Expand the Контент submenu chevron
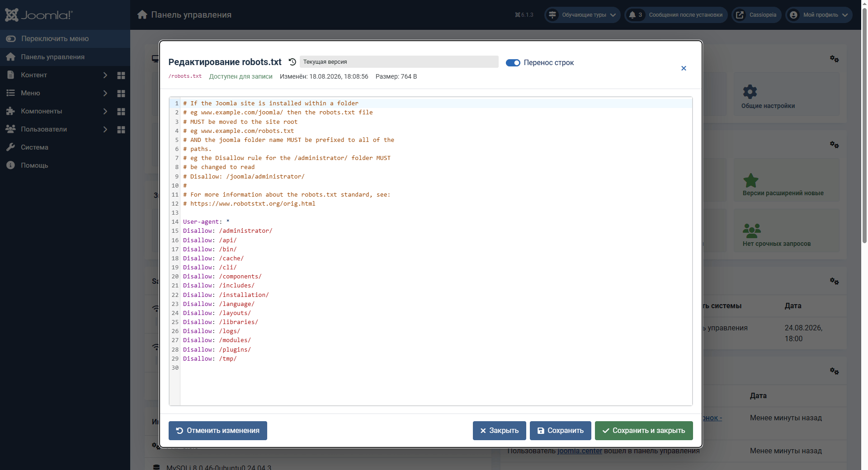This screenshot has width=868, height=470. point(105,75)
